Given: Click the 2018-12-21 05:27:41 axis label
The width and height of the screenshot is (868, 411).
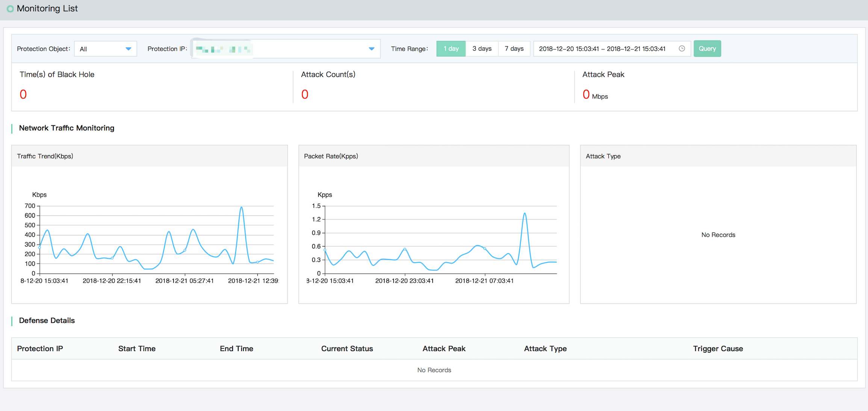Looking at the screenshot, I should tap(184, 281).
